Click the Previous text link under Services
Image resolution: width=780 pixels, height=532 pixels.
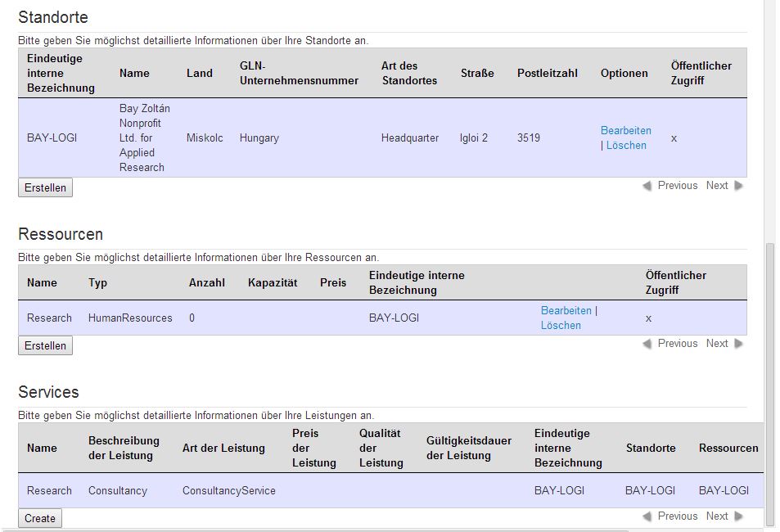[x=678, y=516]
